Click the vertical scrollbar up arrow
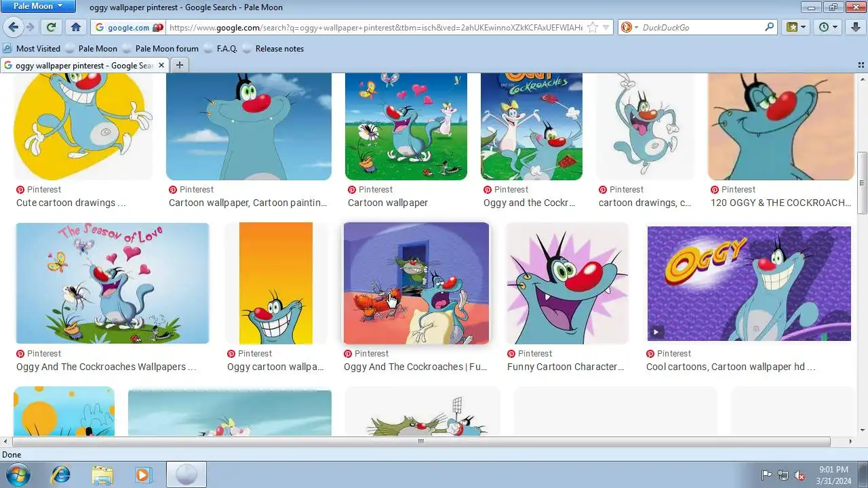The height and width of the screenshot is (488, 868). click(862, 79)
